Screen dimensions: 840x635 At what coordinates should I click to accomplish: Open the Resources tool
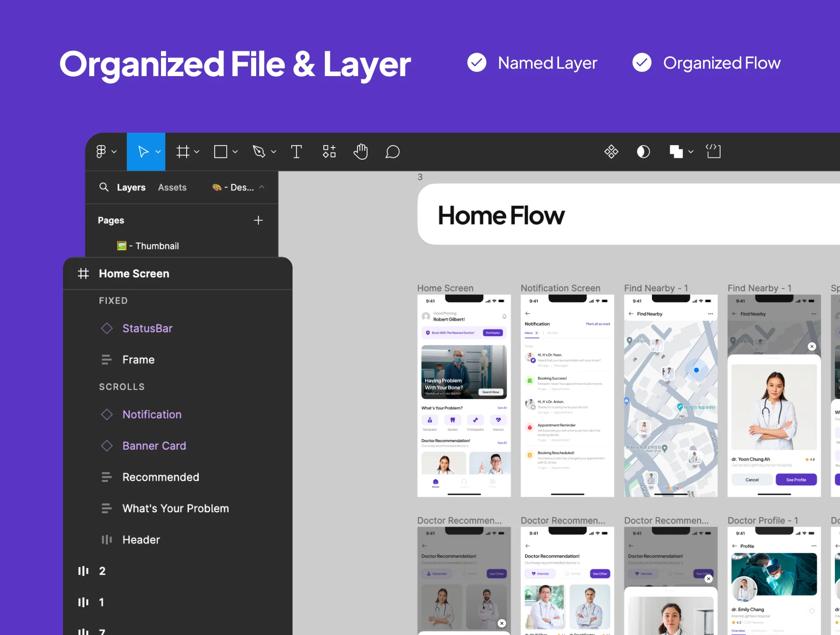click(x=329, y=151)
